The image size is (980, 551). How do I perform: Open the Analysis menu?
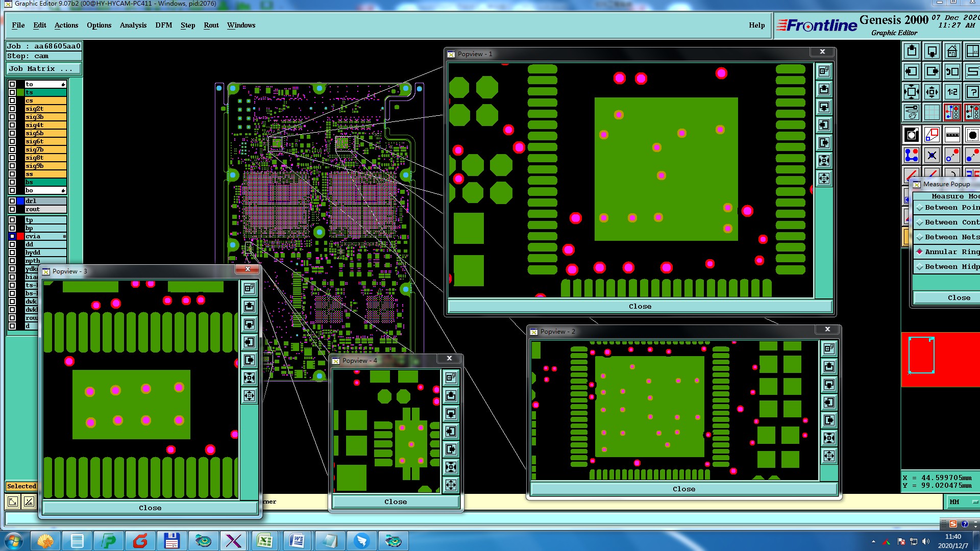coord(133,26)
